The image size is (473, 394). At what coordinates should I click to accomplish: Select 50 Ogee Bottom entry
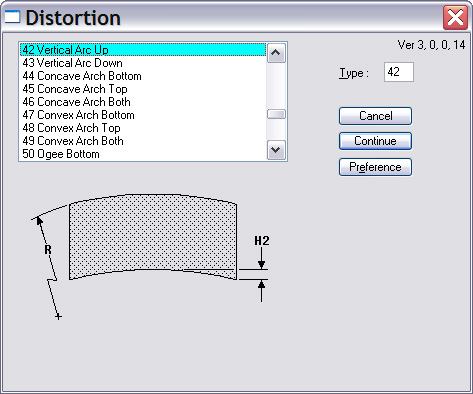click(x=143, y=154)
